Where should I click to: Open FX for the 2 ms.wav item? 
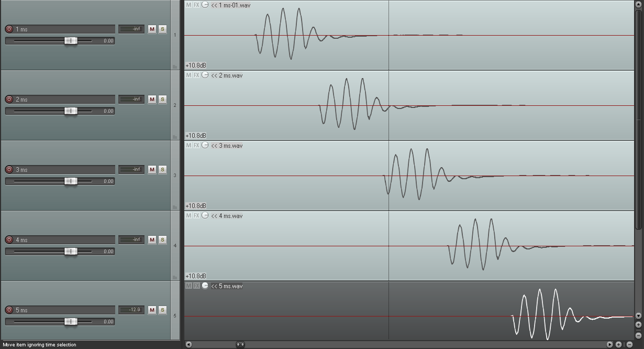196,75
